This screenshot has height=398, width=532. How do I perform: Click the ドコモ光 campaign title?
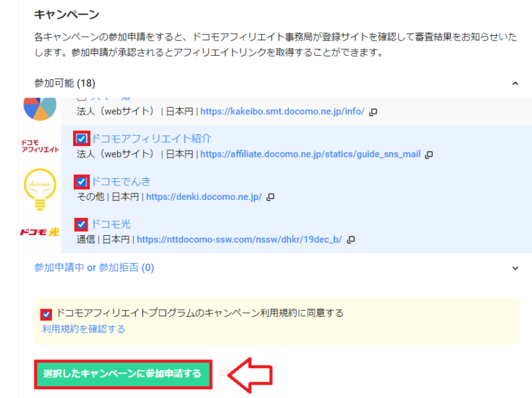click(111, 225)
